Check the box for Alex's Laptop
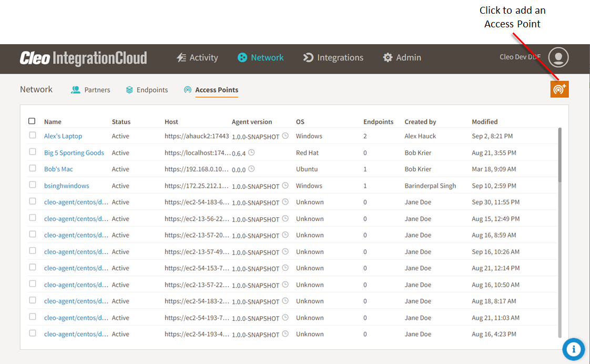590x364 pixels. [33, 135]
